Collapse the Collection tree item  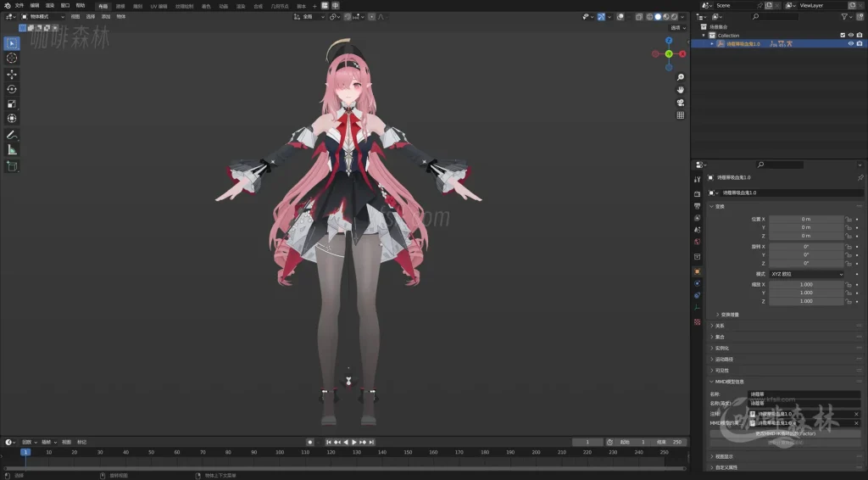click(x=704, y=36)
